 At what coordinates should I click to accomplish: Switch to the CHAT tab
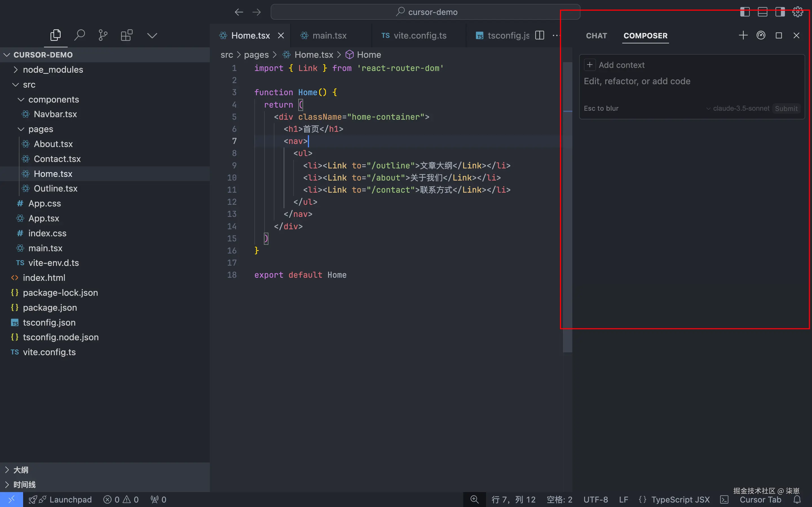(x=596, y=35)
